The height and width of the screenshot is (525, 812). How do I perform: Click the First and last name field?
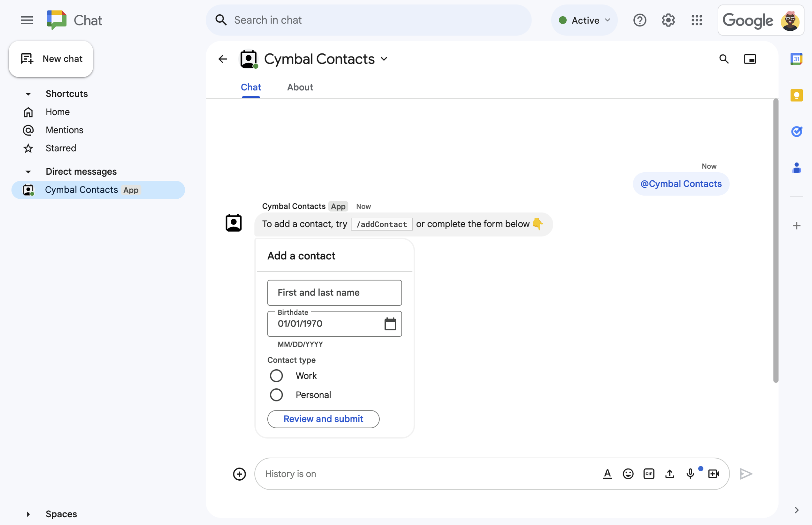click(x=334, y=292)
